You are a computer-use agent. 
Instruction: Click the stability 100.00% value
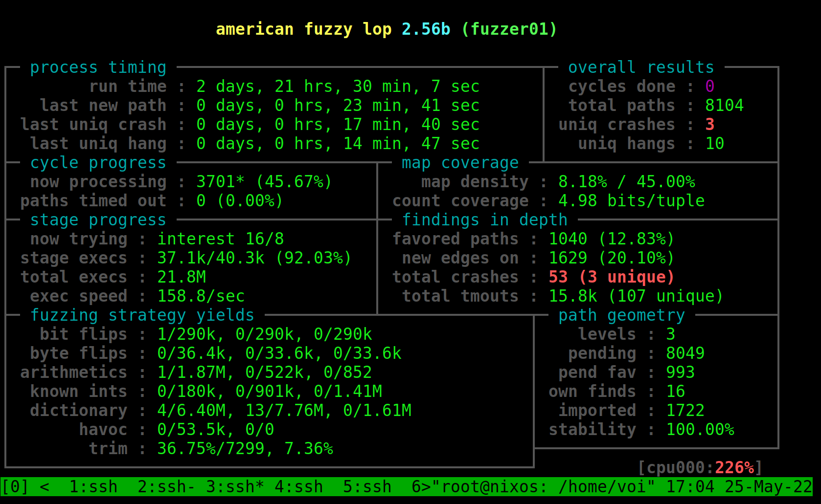click(700, 430)
